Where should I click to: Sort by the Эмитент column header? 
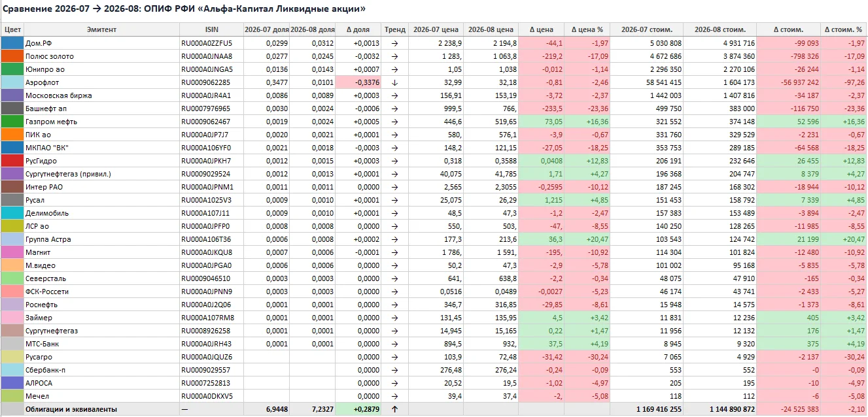pos(101,29)
